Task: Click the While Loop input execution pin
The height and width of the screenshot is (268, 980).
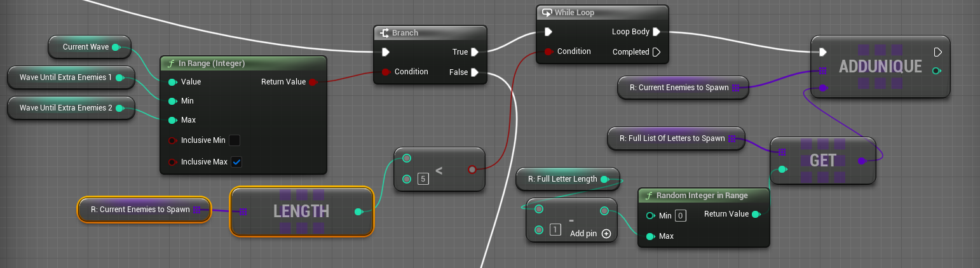Action: coord(548,32)
